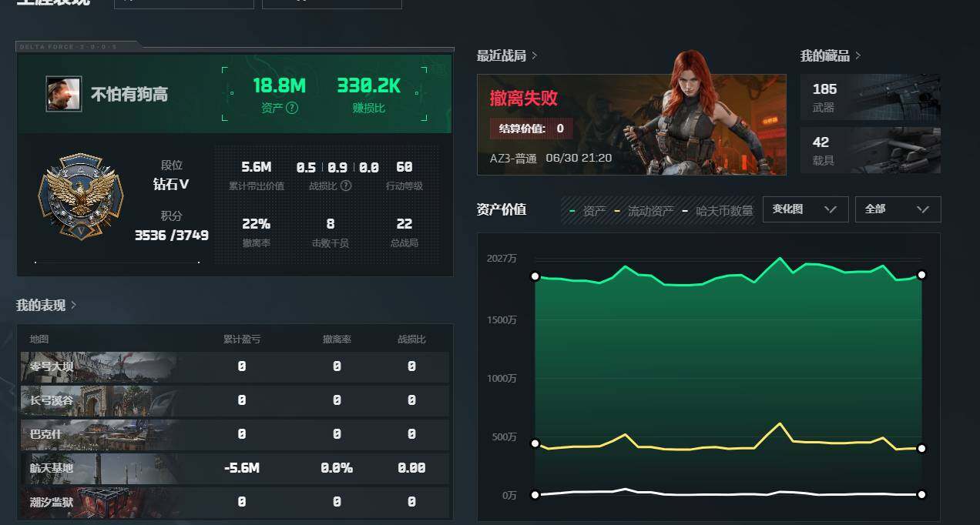Select the 巴克什 map row
The height and width of the screenshot is (525, 980).
pos(234,434)
